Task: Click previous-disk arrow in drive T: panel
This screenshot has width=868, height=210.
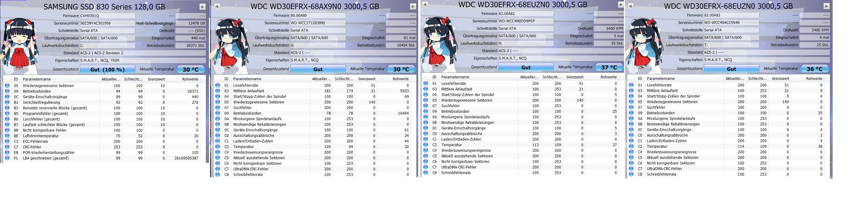Action: point(631,6)
